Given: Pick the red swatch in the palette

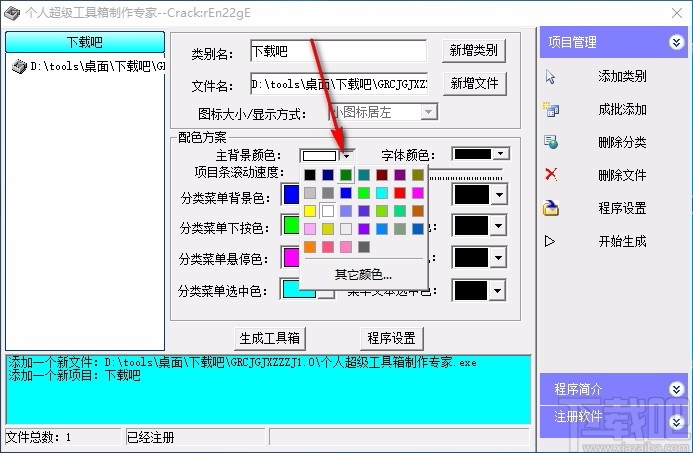Looking at the screenshot, I should point(400,193).
